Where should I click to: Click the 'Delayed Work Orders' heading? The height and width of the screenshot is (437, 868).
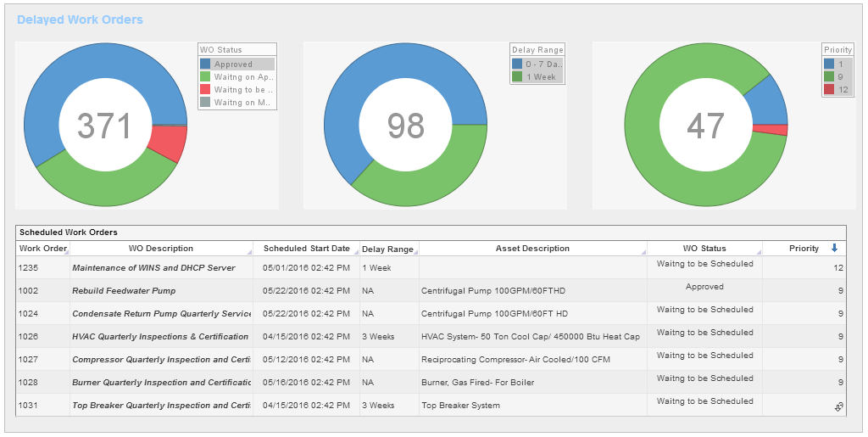(80, 20)
